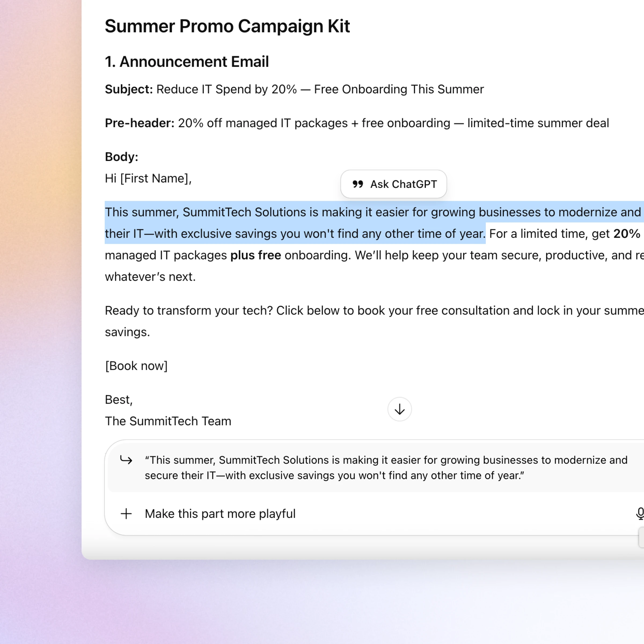Click the 'Ready to transform your tech?' sentence

point(189,310)
